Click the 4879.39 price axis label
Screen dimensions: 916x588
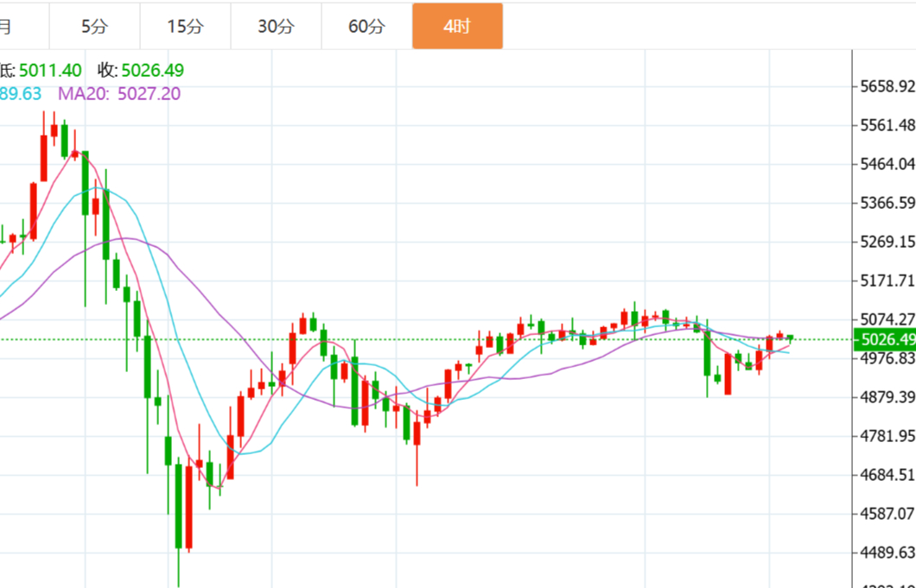click(x=887, y=397)
